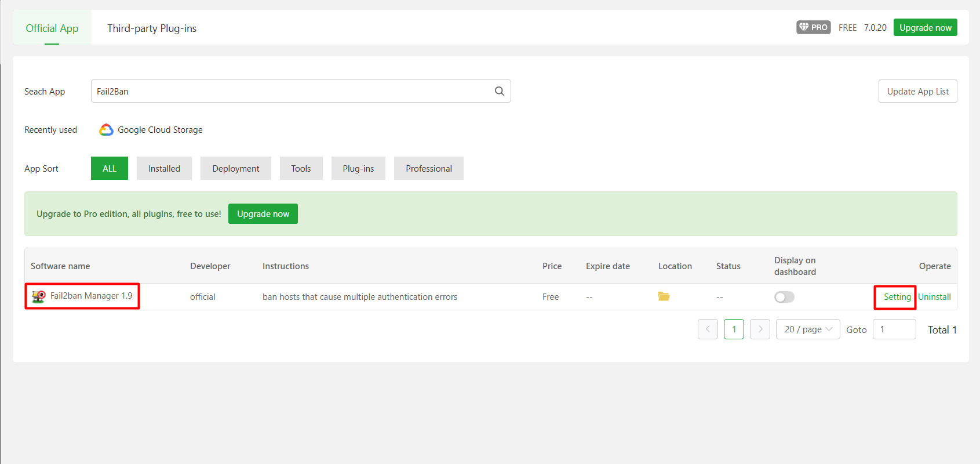
Task: Filter apps by Deployment category
Action: pyautogui.click(x=235, y=168)
